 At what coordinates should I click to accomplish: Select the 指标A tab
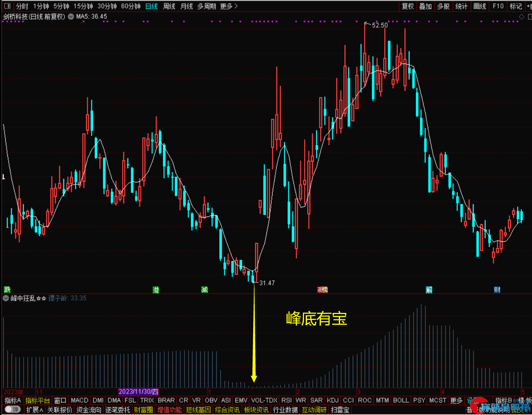(x=13, y=400)
